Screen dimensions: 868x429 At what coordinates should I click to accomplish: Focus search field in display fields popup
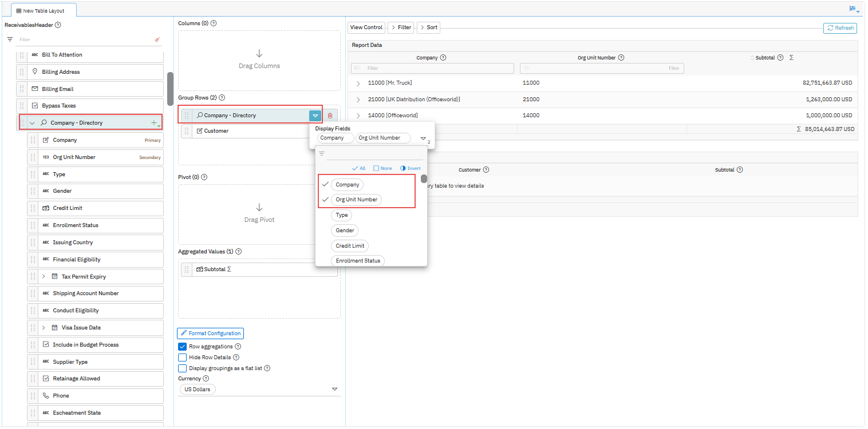tap(375, 154)
